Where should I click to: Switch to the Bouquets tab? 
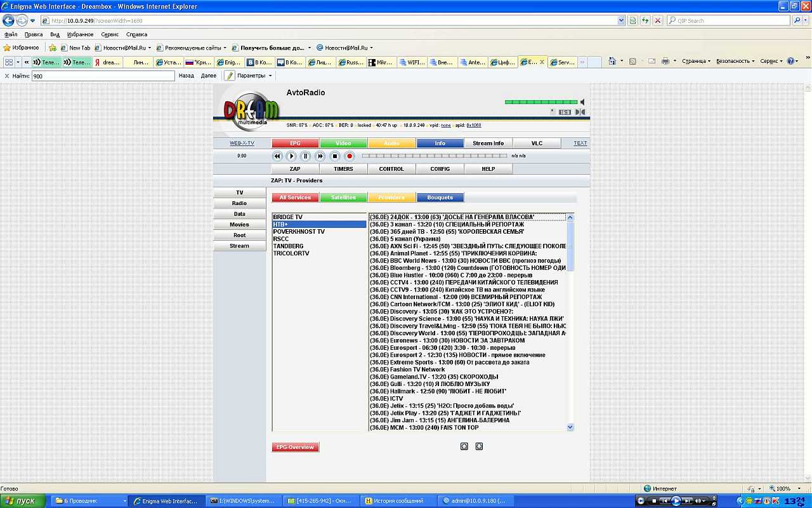440,197
